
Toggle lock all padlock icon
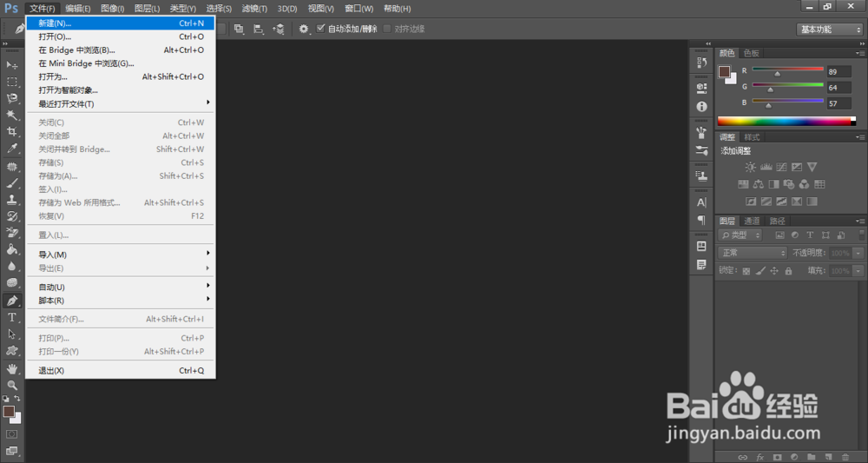click(788, 271)
